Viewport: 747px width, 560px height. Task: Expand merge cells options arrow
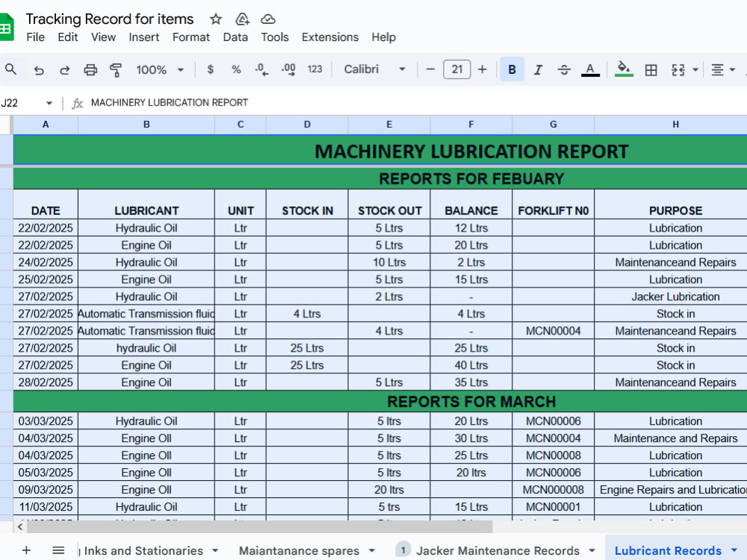coord(695,70)
